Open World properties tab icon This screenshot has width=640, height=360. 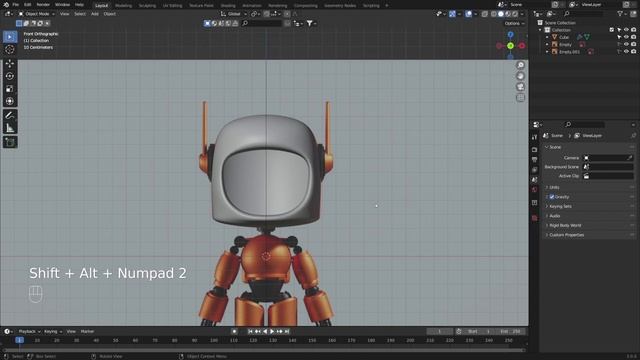pos(535,190)
